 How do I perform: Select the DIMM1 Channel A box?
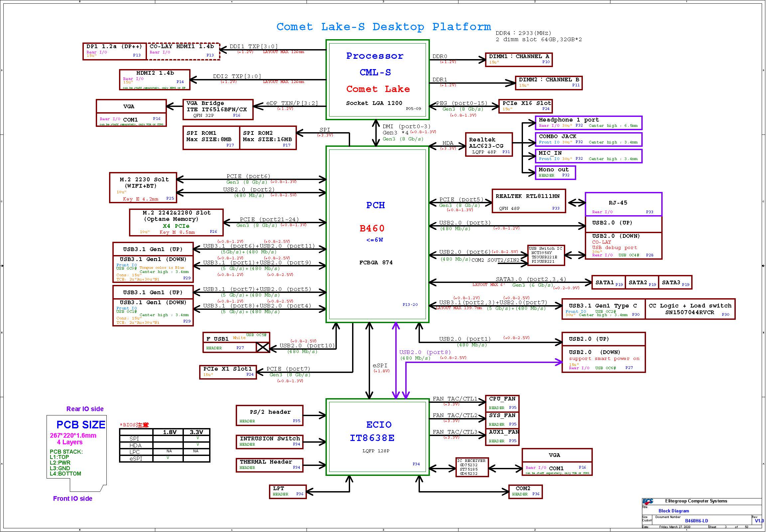click(x=519, y=60)
